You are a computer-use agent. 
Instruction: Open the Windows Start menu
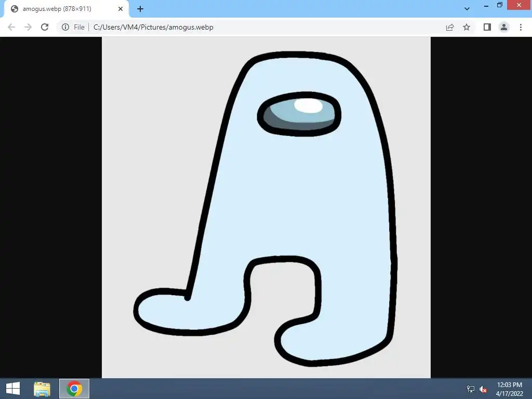(x=13, y=389)
